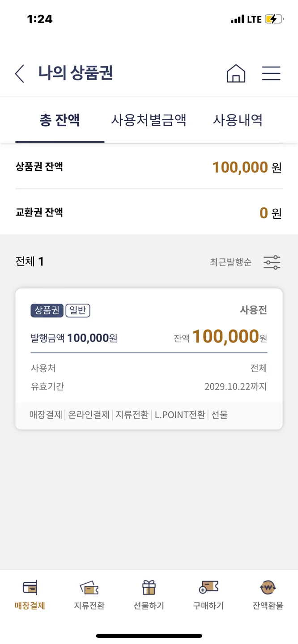This screenshot has width=298, height=644.
Task: Tap the 지류전환 ticket icon
Action: 89,587
